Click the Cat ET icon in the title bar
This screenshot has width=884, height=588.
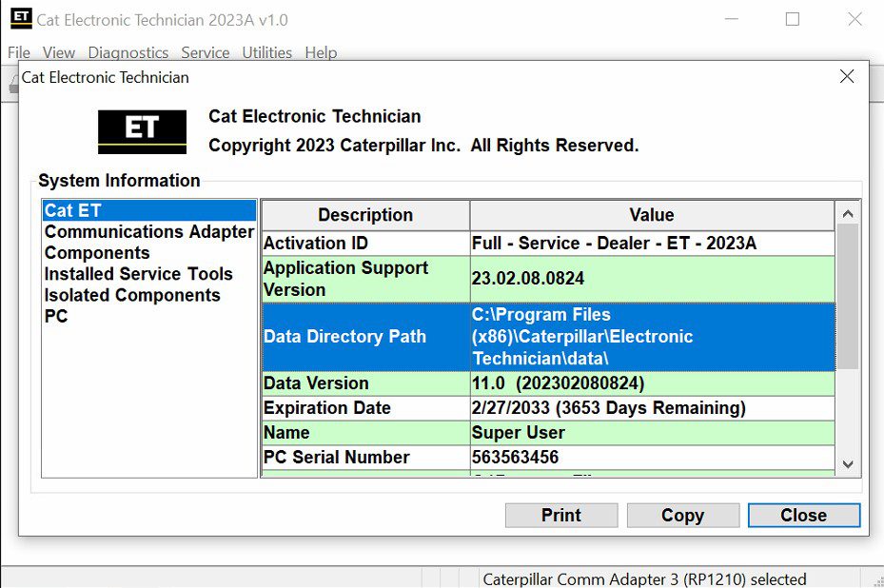21,18
